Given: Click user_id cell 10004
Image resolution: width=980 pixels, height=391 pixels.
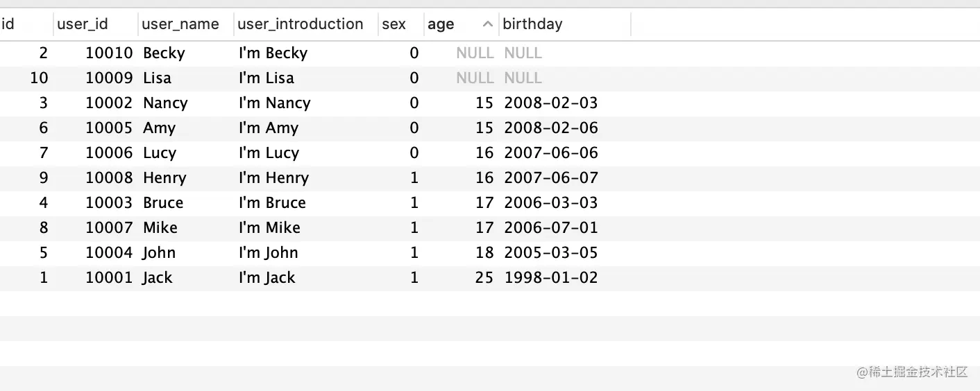Looking at the screenshot, I should pyautogui.click(x=109, y=253).
